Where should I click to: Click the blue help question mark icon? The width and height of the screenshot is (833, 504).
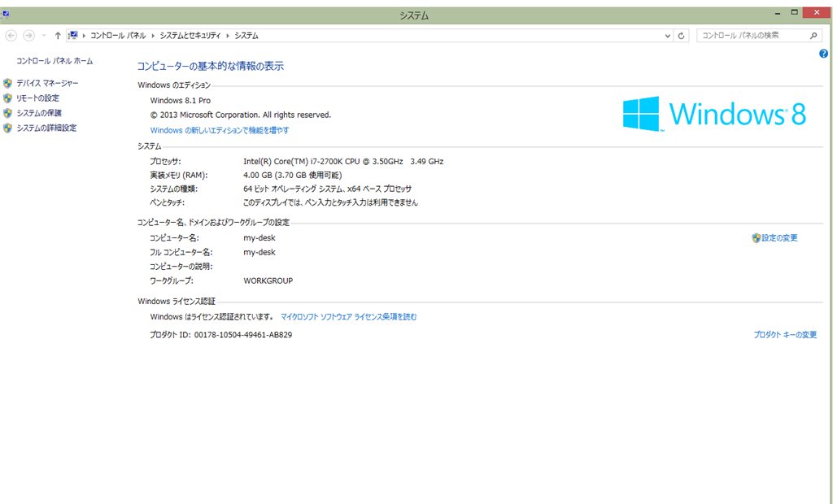[x=822, y=53]
